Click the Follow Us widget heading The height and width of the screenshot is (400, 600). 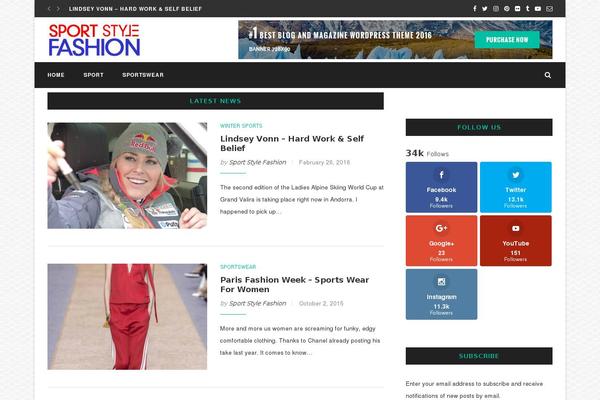(x=479, y=127)
